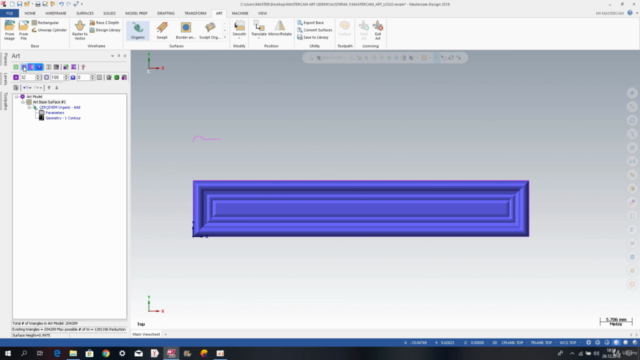The height and width of the screenshot is (360, 640).
Task: Click Convert Surfaces utility
Action: [315, 30]
